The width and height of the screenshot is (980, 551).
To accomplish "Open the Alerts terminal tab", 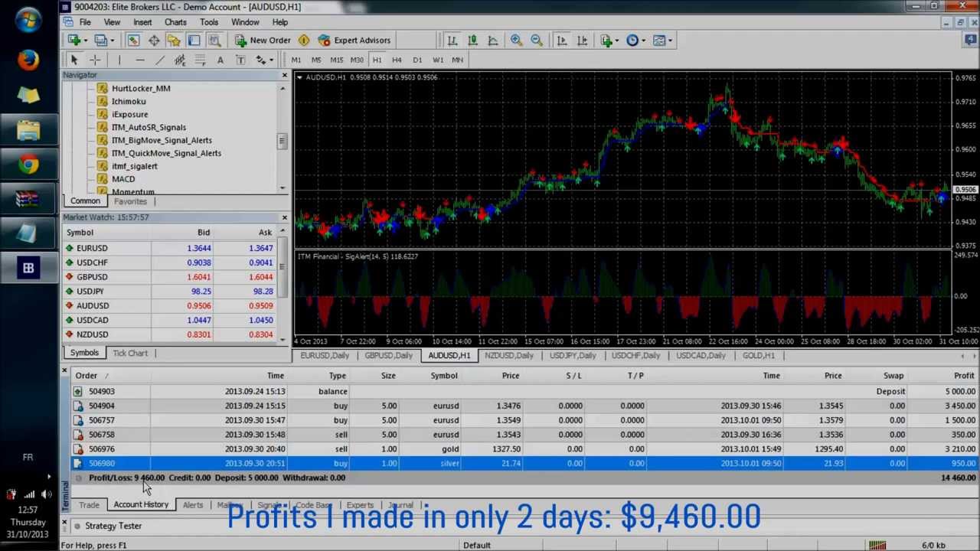I will click(193, 505).
